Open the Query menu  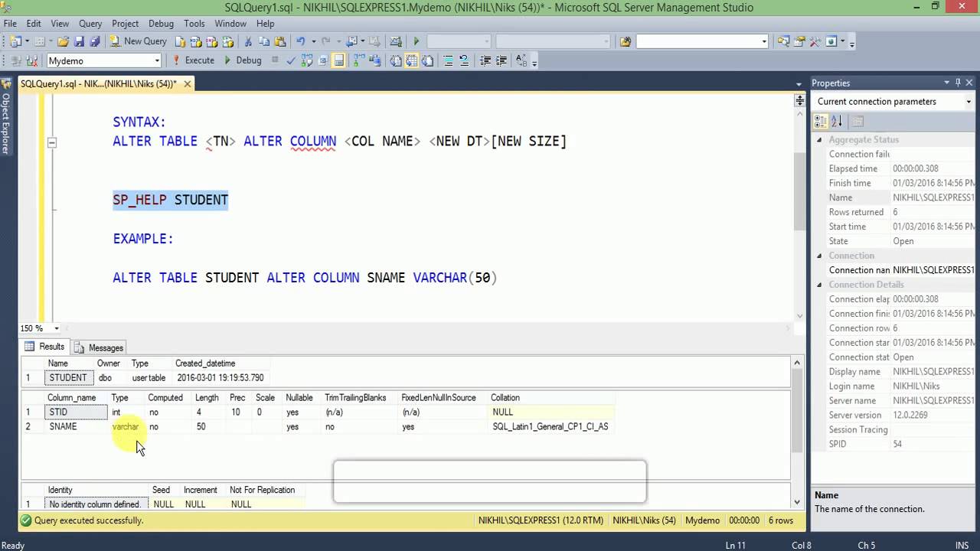pos(90,24)
